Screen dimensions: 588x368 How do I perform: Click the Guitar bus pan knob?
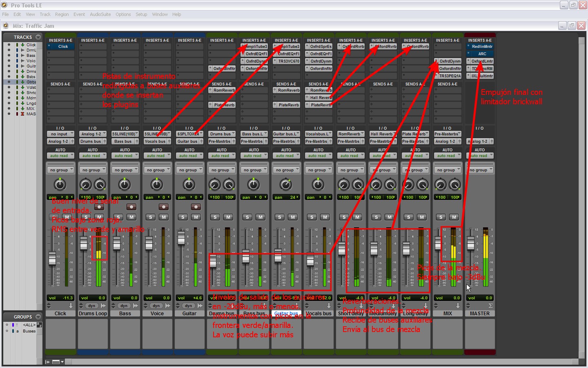(x=286, y=185)
